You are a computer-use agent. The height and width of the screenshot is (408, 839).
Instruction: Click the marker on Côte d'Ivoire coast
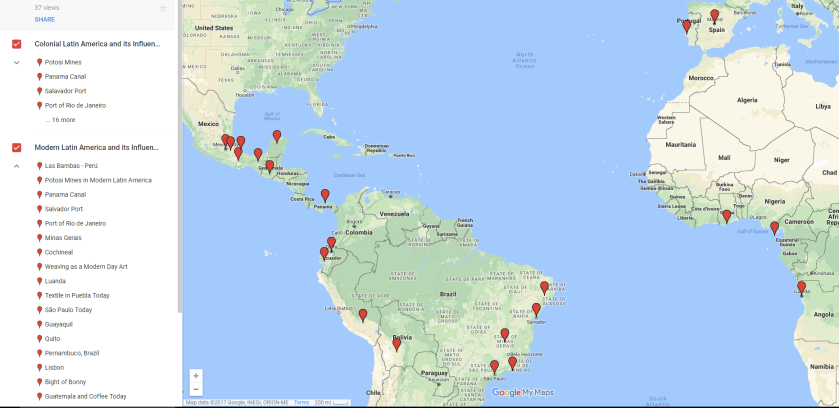727,216
